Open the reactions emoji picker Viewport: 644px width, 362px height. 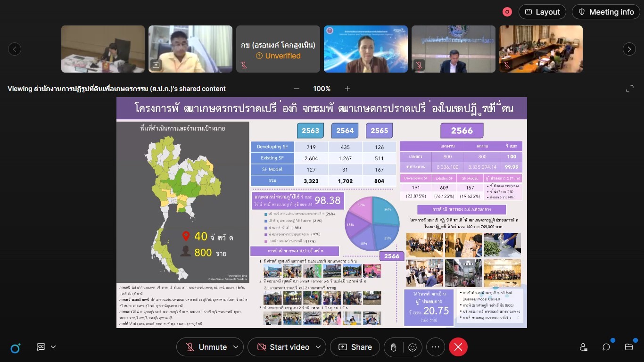[413, 347]
